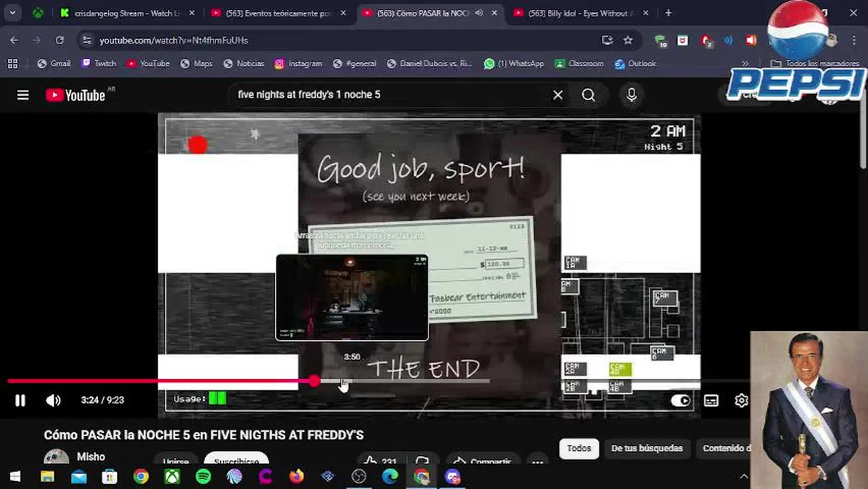Select the Todos filter chip
Image resolution: width=868 pixels, height=489 pixels.
click(579, 448)
